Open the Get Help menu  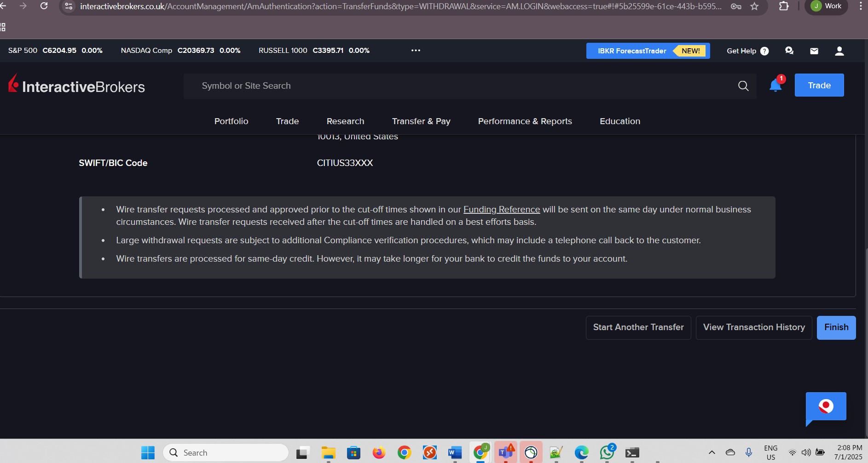pos(747,51)
